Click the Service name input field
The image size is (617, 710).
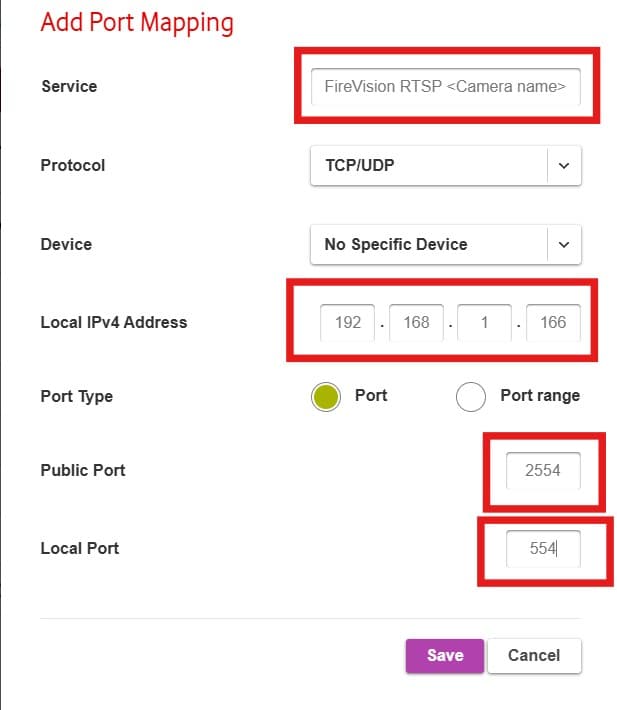pos(445,86)
